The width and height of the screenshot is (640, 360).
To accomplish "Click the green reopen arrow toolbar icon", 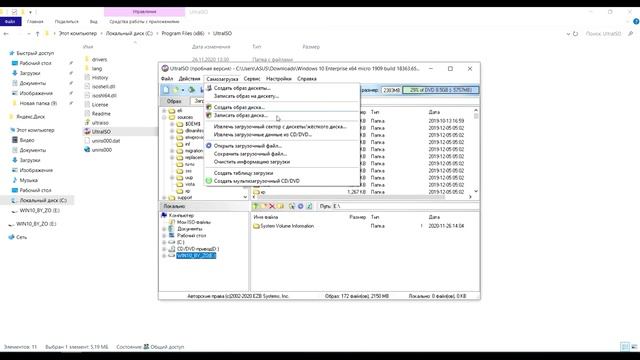I will pos(191,90).
